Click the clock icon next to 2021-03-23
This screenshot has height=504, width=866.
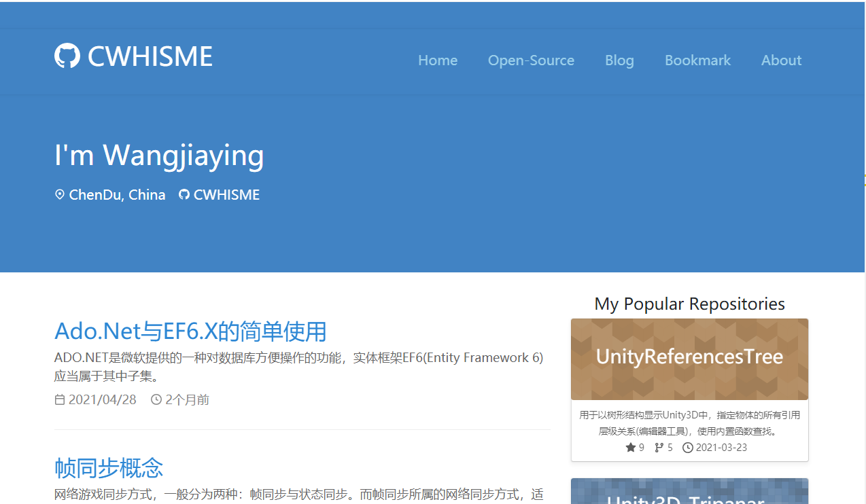click(688, 448)
